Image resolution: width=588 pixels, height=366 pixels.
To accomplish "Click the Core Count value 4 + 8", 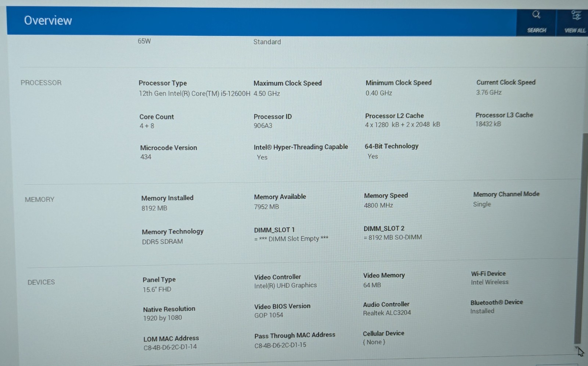I will point(147,126).
